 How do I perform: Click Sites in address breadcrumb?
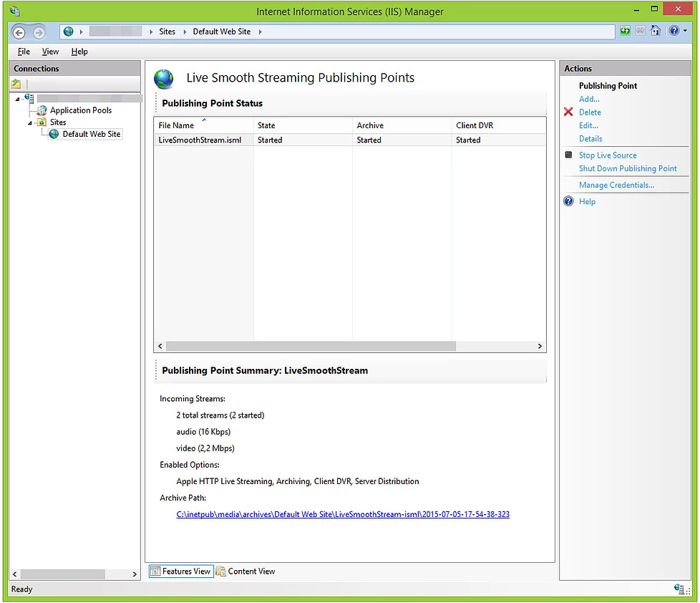coord(167,32)
